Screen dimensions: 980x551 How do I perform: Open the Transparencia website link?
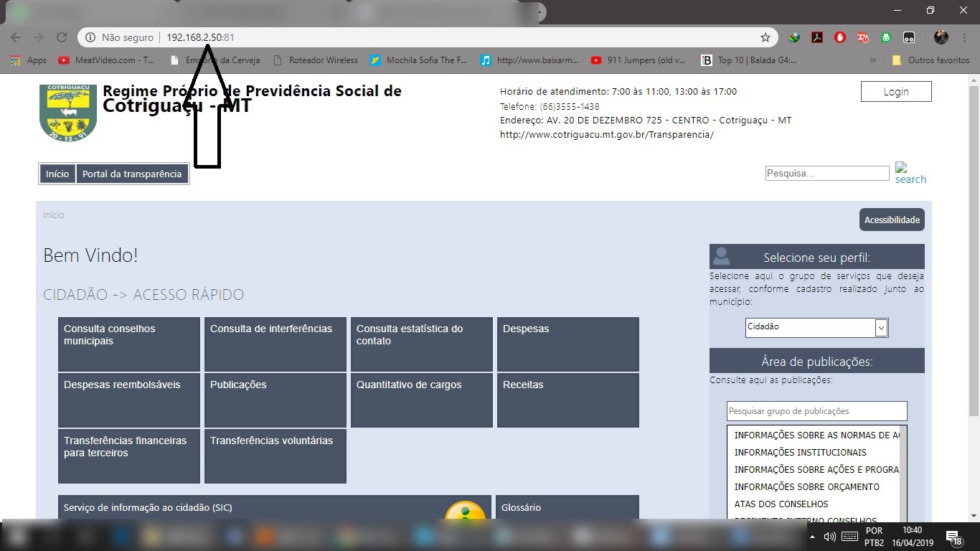coord(607,134)
